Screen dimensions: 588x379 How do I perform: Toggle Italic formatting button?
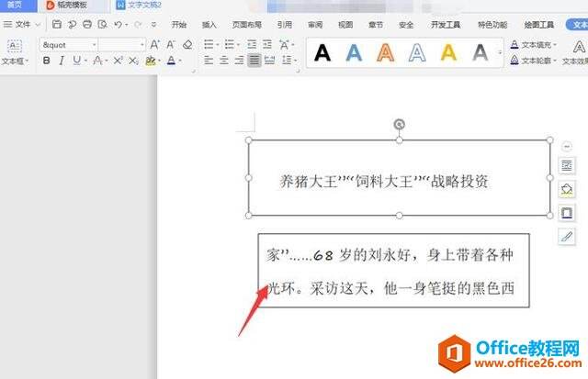click(62, 61)
